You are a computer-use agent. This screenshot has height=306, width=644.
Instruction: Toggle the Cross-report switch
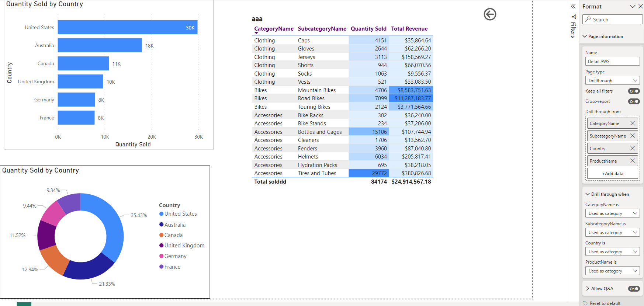pos(634,101)
